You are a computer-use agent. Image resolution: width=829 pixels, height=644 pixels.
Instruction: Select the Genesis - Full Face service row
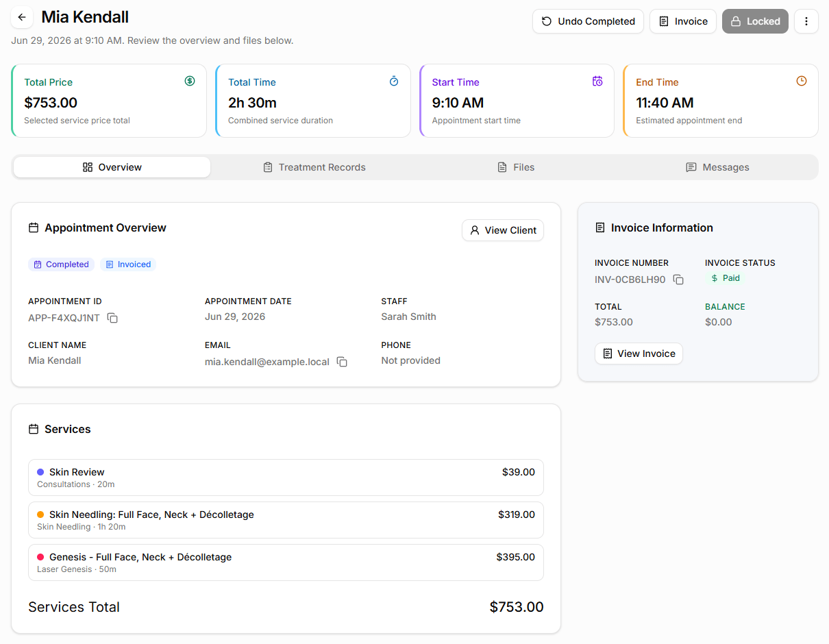[x=286, y=562]
